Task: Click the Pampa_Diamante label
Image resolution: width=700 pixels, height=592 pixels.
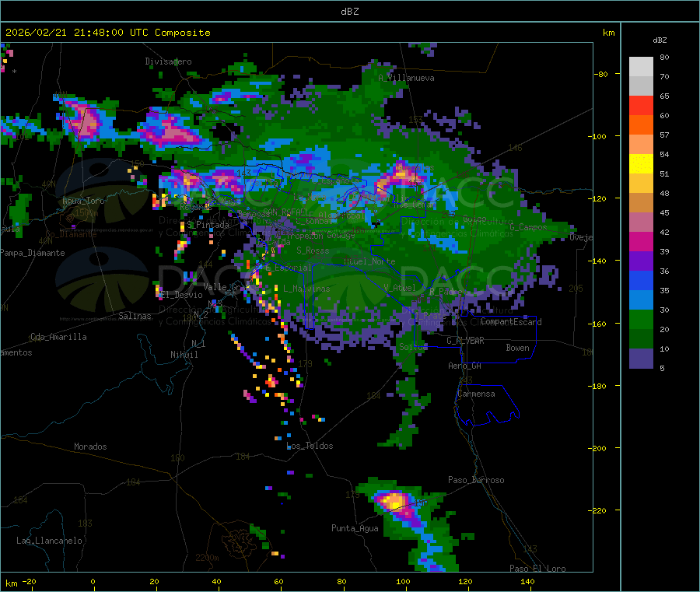Action: [x=33, y=253]
